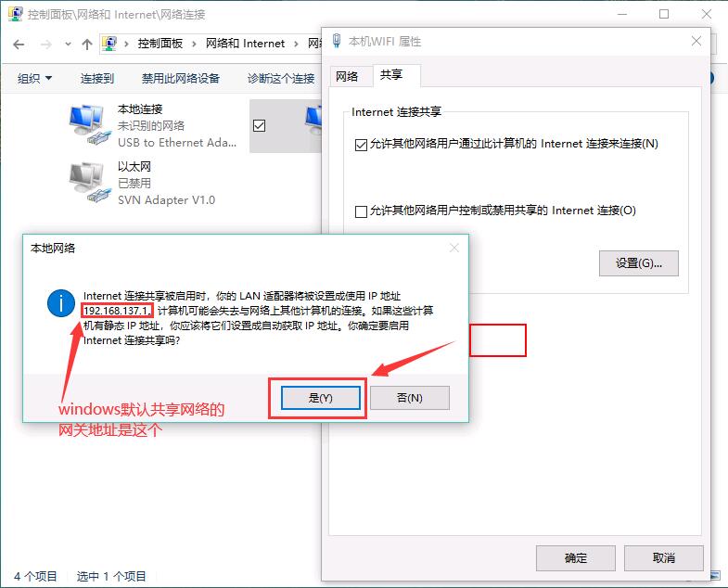This screenshot has height=588, width=728.
Task: Select the 共享 tab
Action: point(391,75)
